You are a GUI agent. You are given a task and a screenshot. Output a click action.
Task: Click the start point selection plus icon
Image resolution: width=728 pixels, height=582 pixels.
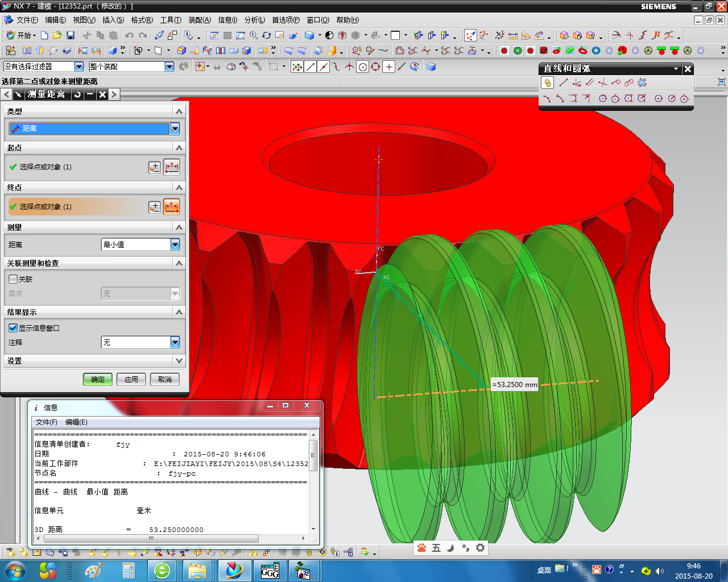[154, 167]
